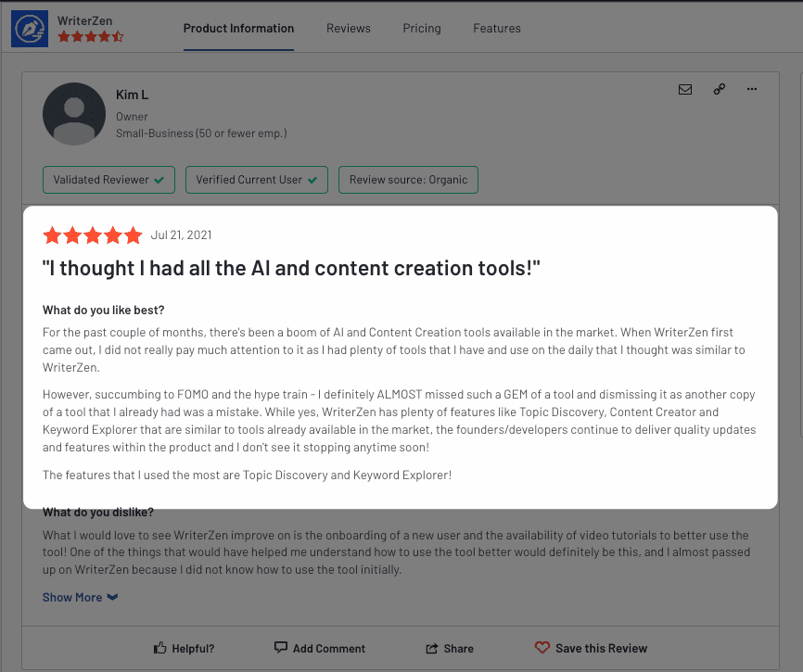Click the heart Save this Review icon
The width and height of the screenshot is (803, 672).
542,648
